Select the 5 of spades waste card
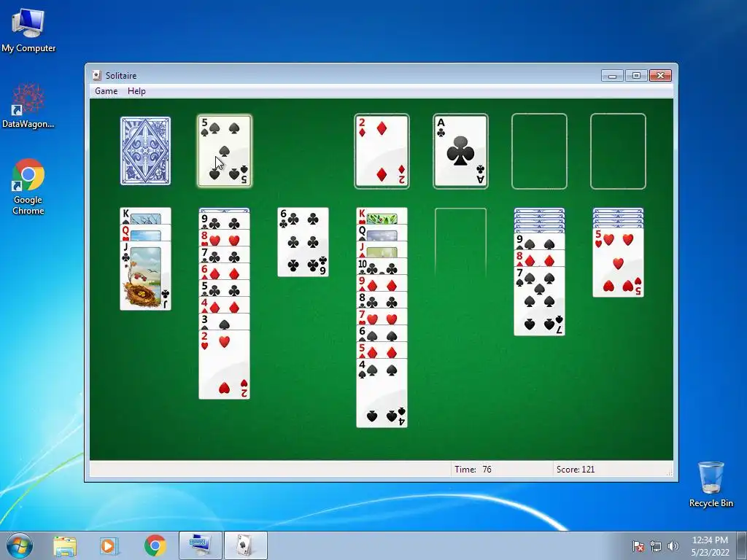 (x=225, y=151)
